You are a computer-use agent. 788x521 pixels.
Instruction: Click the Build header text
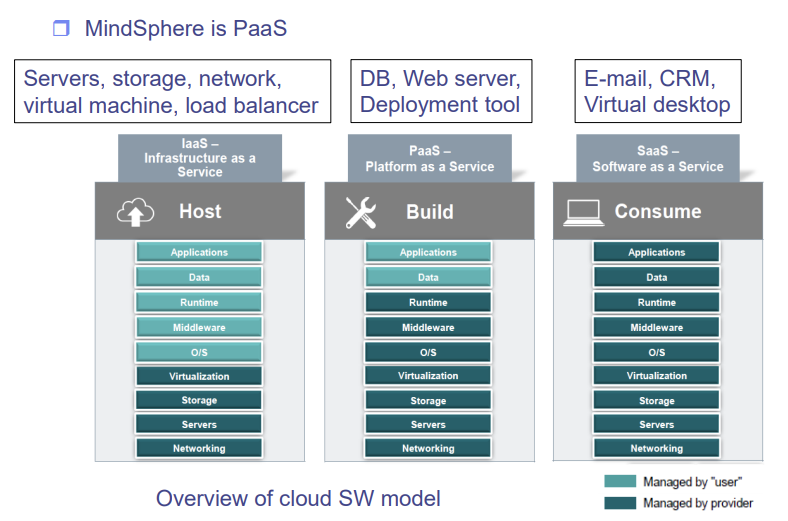(x=430, y=212)
